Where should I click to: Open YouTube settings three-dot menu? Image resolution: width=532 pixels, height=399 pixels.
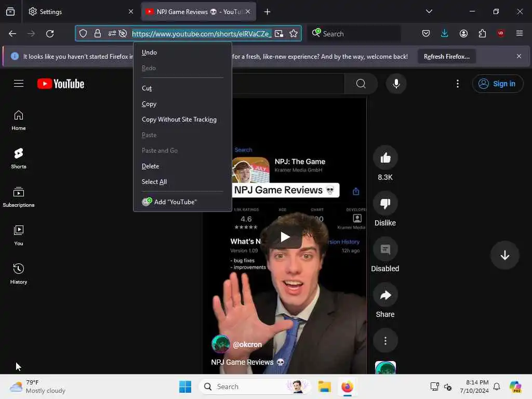[x=458, y=84]
